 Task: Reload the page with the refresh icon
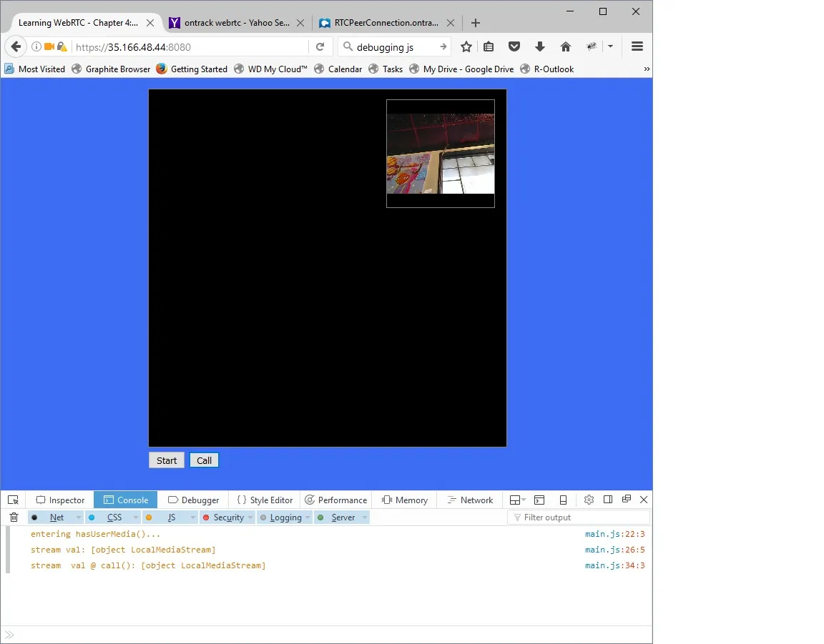pos(320,46)
